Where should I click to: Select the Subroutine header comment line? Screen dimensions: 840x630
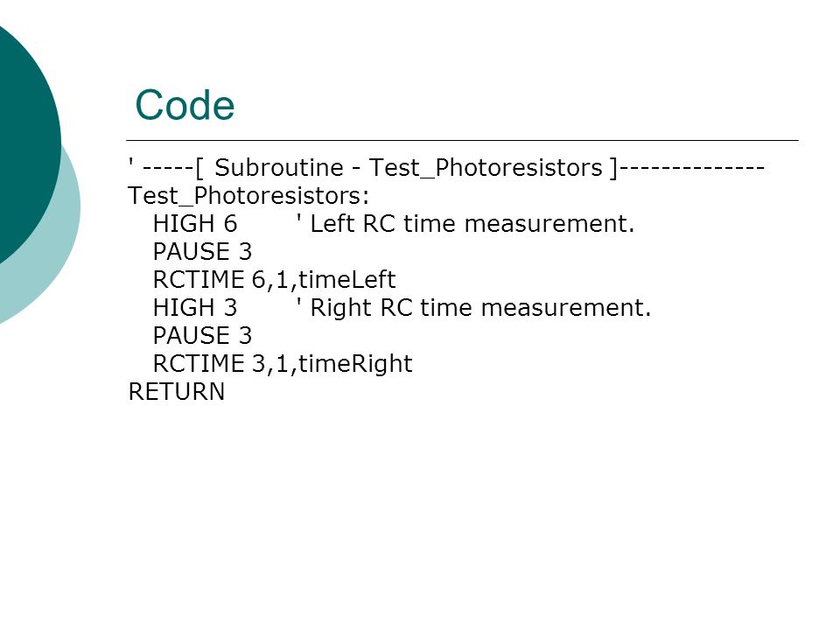pos(446,168)
